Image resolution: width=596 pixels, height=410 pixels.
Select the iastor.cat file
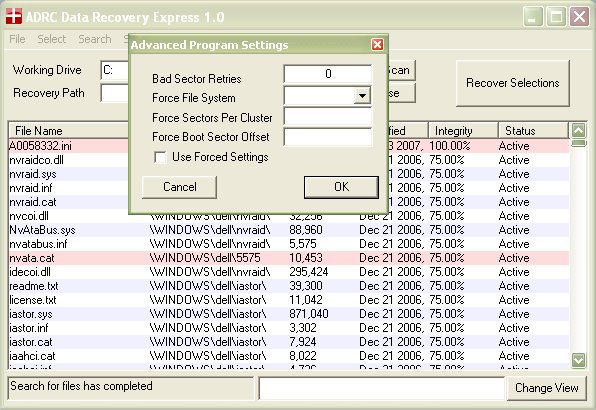click(x=31, y=342)
